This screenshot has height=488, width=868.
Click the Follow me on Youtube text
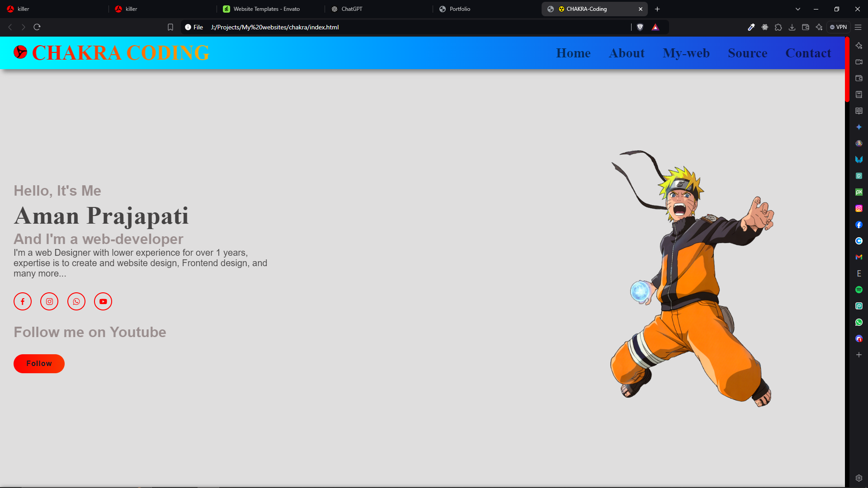90,332
